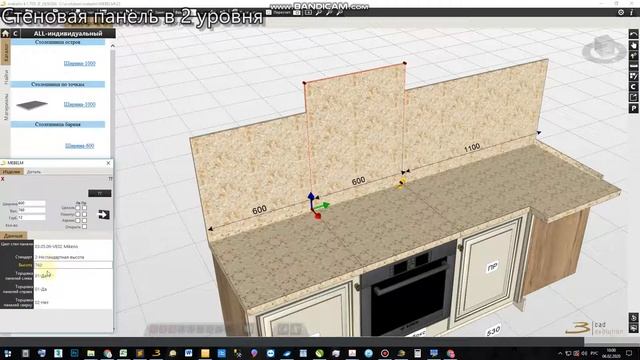Toggle the Открыть checkbox
Image resolution: width=640 pixels, height=360 pixels.
click(84, 227)
